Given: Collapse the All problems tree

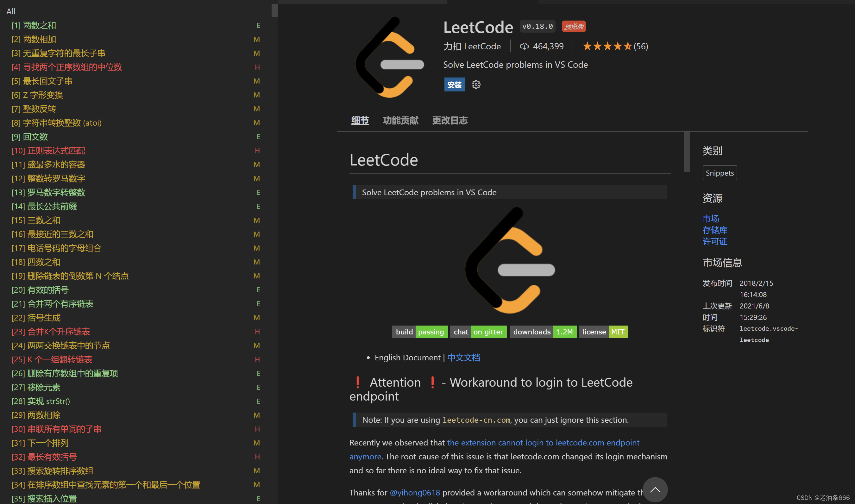Looking at the screenshot, I should click(3, 11).
